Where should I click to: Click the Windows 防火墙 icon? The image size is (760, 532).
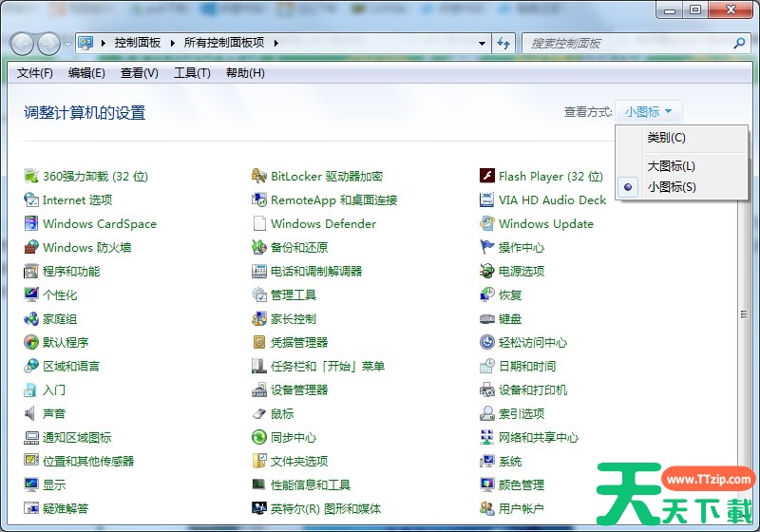(31, 248)
